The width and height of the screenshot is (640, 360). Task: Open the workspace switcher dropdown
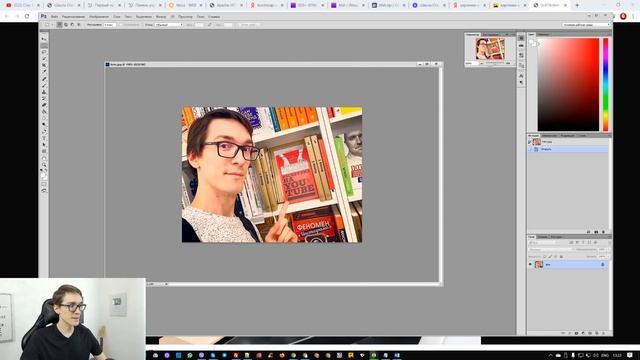pyautogui.click(x=586, y=24)
